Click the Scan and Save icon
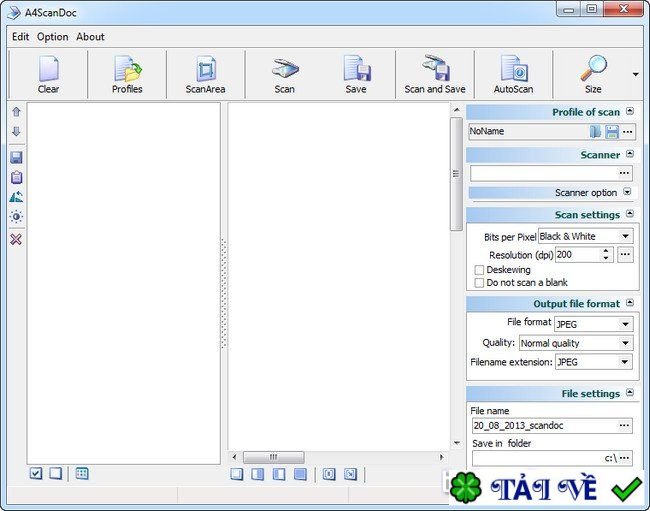The height and width of the screenshot is (511, 650). pyautogui.click(x=434, y=75)
